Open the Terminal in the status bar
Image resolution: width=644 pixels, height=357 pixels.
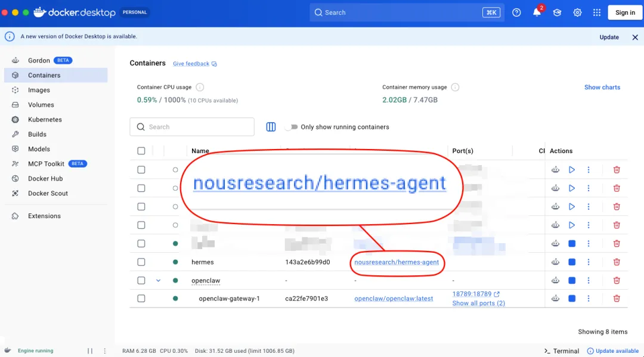(x=562, y=351)
